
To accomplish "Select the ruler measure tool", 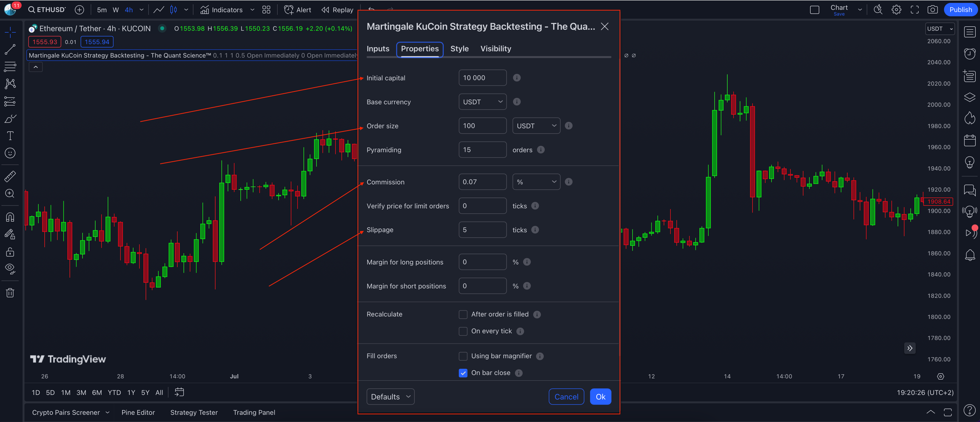I will [10, 176].
